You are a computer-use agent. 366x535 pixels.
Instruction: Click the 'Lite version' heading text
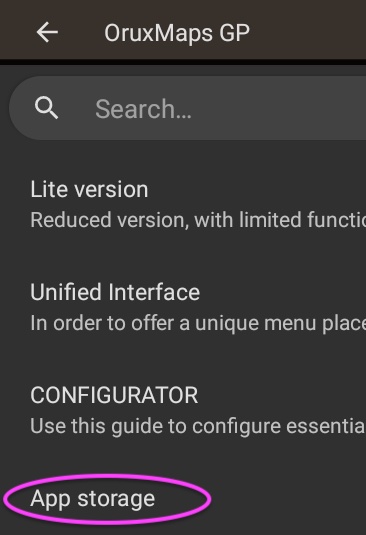click(x=89, y=189)
